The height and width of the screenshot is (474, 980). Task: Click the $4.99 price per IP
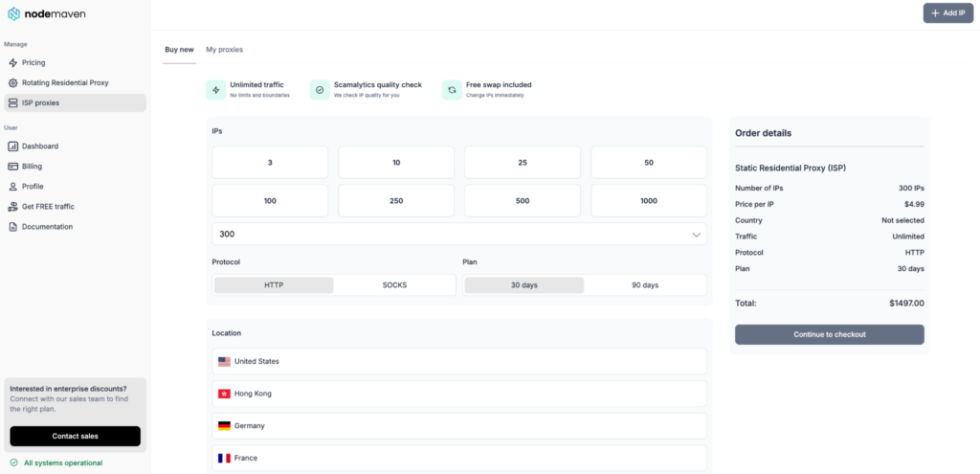914,205
